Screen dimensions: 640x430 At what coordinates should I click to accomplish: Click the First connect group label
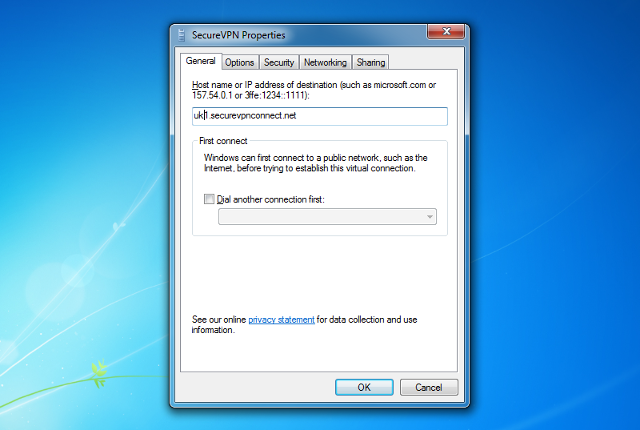click(x=223, y=141)
